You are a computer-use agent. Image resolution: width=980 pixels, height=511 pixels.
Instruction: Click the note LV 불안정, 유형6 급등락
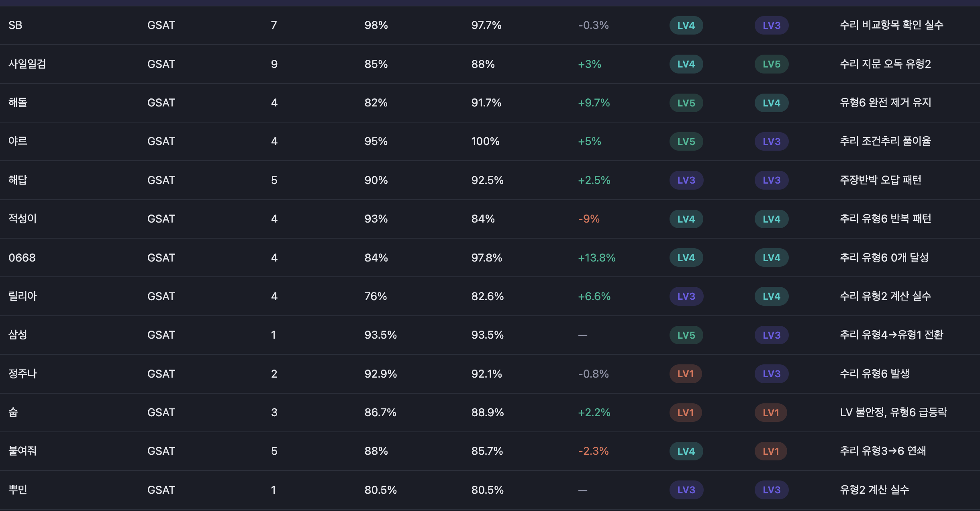893,412
